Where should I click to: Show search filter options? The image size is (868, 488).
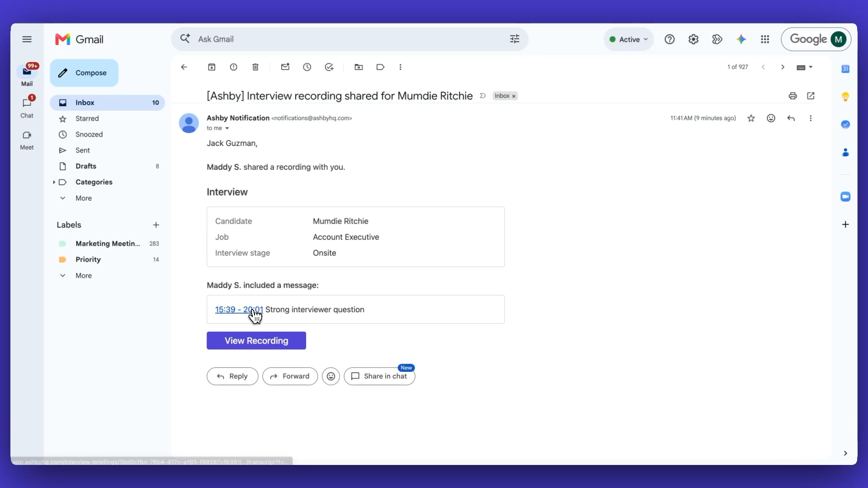click(514, 39)
